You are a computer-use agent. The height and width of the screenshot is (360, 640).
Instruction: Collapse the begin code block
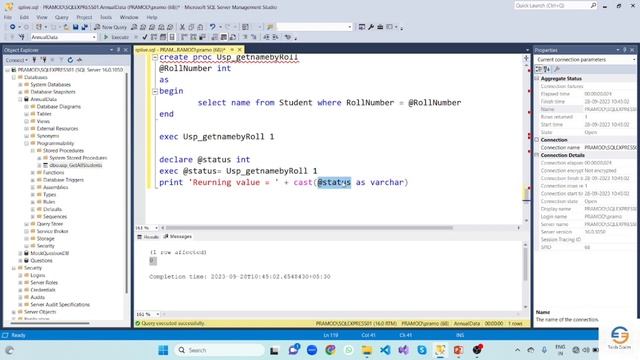155,91
